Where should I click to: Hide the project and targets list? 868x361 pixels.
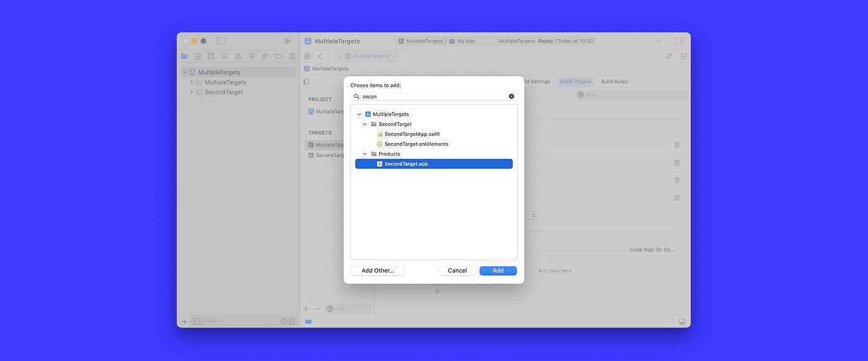tap(306, 82)
